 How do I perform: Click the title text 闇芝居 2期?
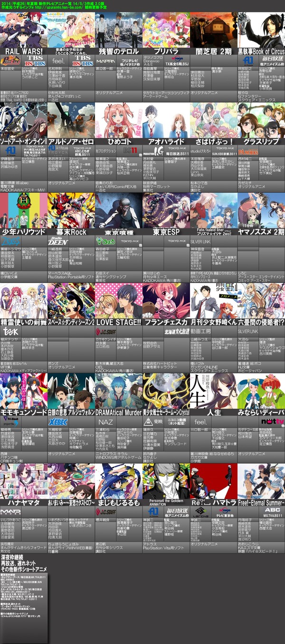pos(214,51)
